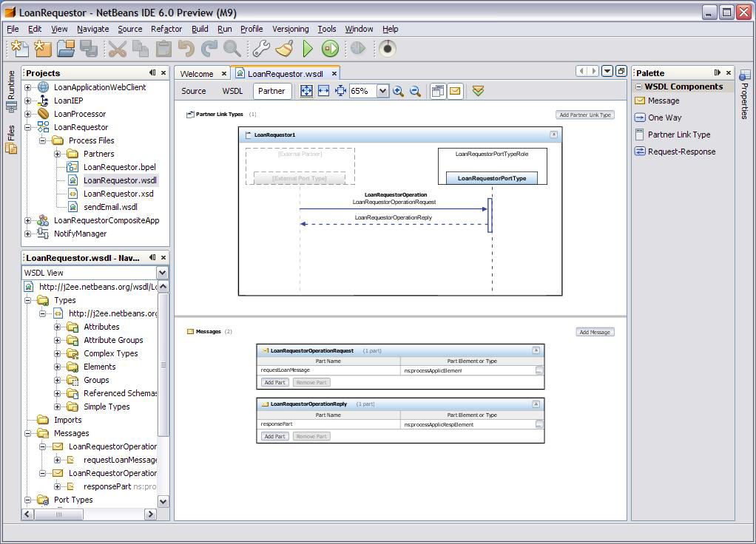Click the validate XML green arrows icon

tap(478, 91)
